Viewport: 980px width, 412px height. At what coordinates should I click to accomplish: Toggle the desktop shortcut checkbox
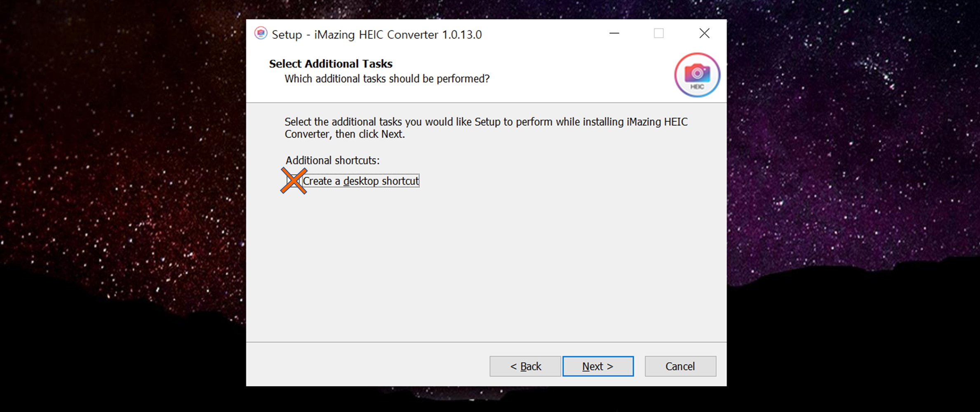pyautogui.click(x=293, y=181)
